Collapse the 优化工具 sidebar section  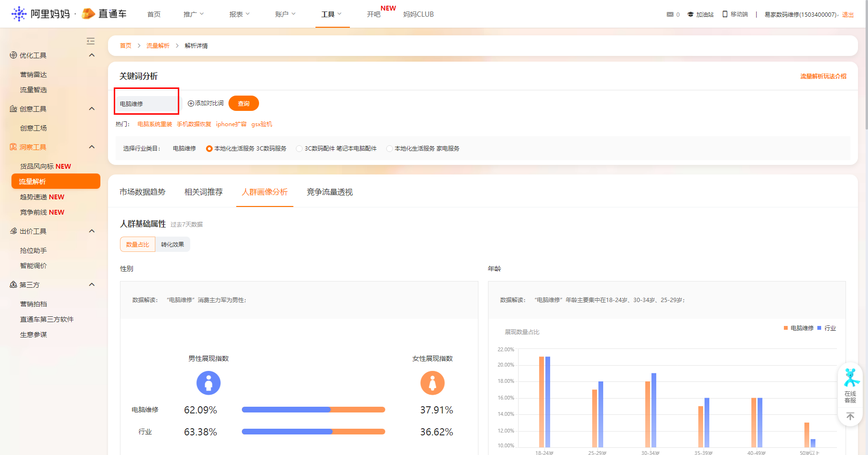point(92,55)
